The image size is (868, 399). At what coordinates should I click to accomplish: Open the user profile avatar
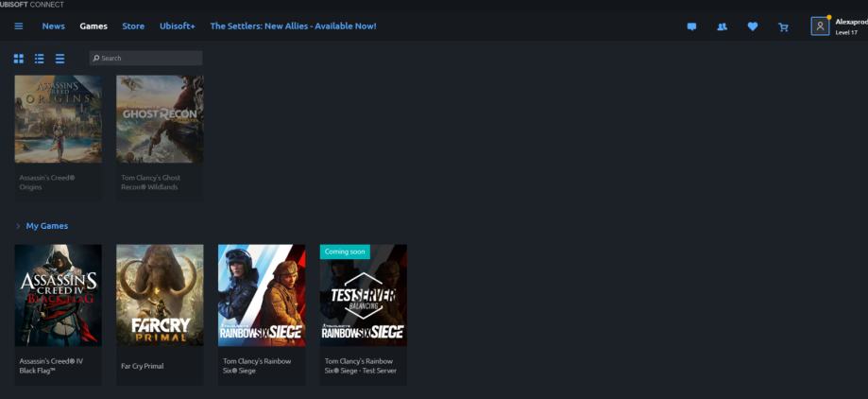tap(820, 26)
